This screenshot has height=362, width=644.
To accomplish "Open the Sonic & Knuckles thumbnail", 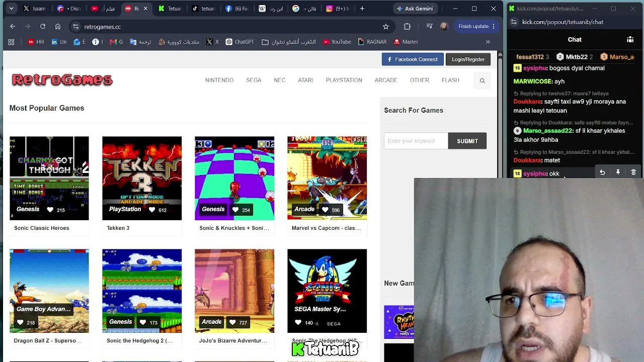I will coord(234,178).
